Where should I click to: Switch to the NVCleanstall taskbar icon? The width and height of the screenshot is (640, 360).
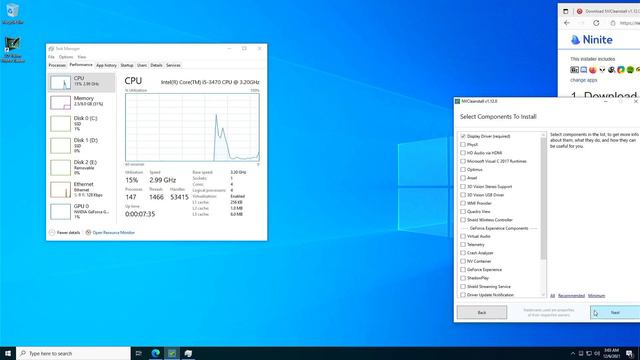(172, 353)
